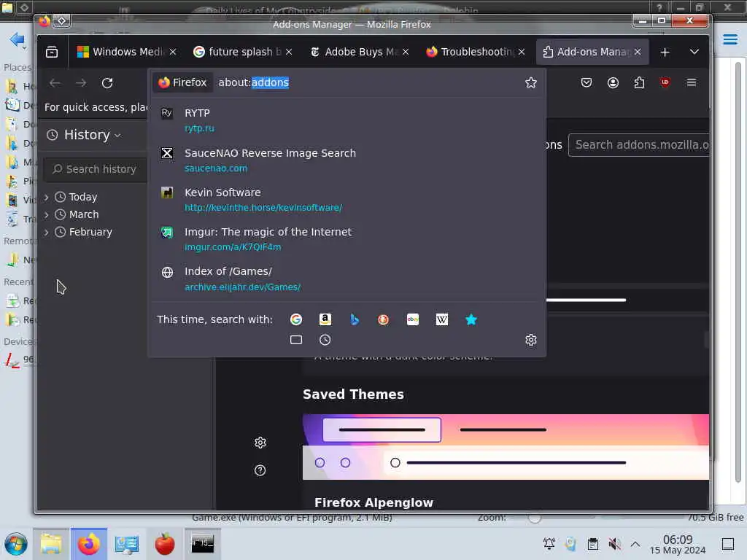Open the Index of /Games/ suggestion
747x560 pixels.
pyautogui.click(x=347, y=279)
